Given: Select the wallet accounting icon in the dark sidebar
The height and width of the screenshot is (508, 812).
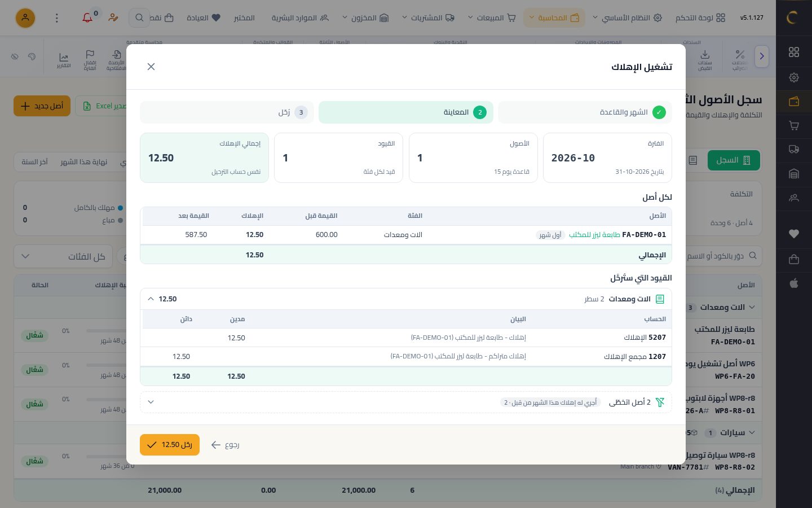Looking at the screenshot, I should 794,102.
